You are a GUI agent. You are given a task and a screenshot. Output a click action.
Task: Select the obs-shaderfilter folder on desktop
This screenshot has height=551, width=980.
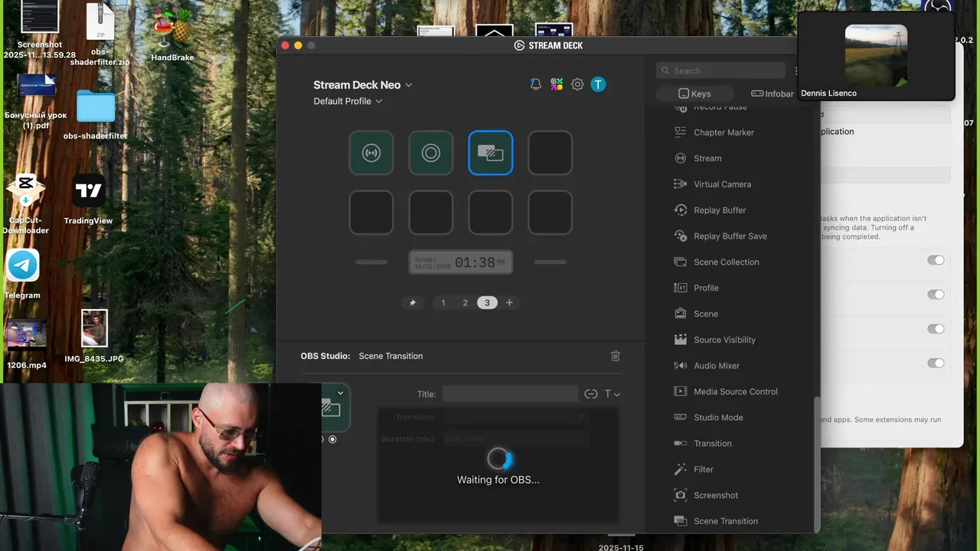(96, 115)
